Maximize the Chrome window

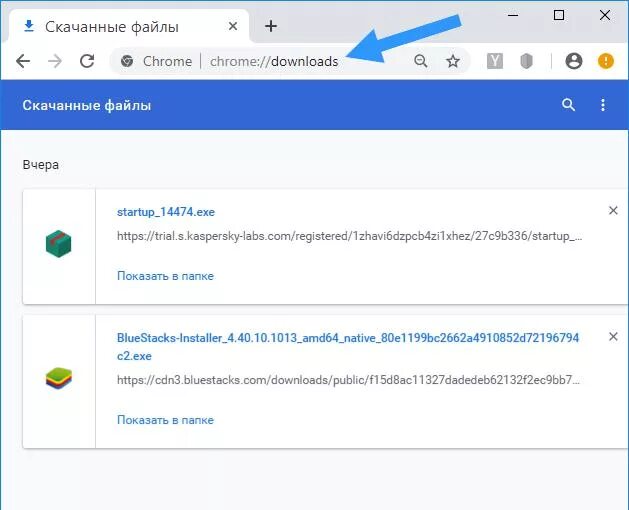tap(559, 15)
